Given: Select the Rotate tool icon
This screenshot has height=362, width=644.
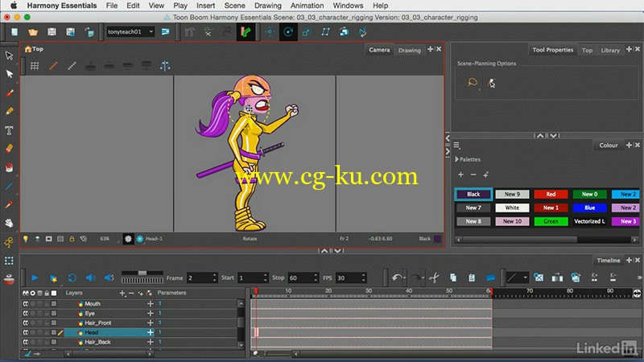Looking at the screenshot, I should pyautogui.click(x=288, y=32).
